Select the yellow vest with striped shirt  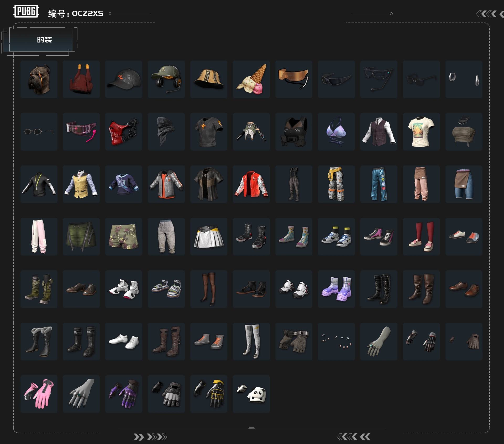(x=81, y=184)
